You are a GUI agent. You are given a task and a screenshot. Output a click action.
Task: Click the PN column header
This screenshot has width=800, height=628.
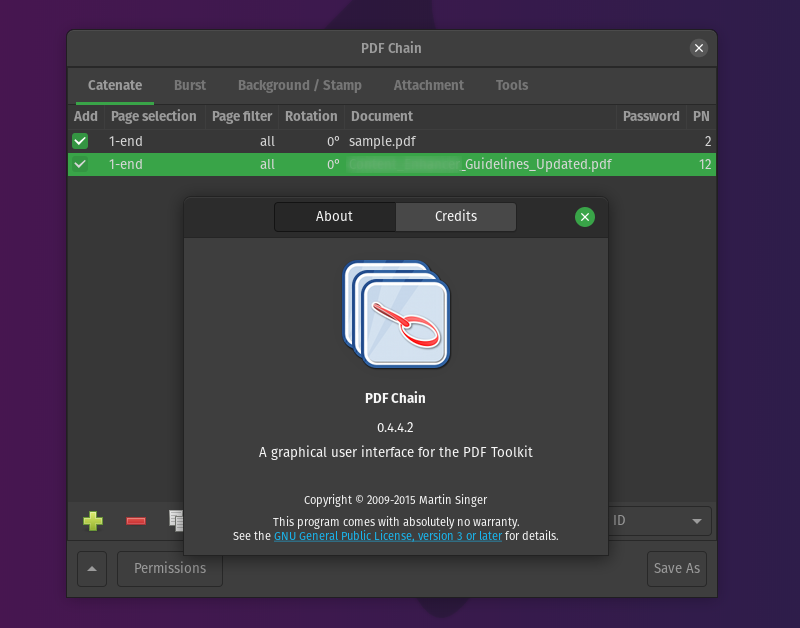(701, 116)
